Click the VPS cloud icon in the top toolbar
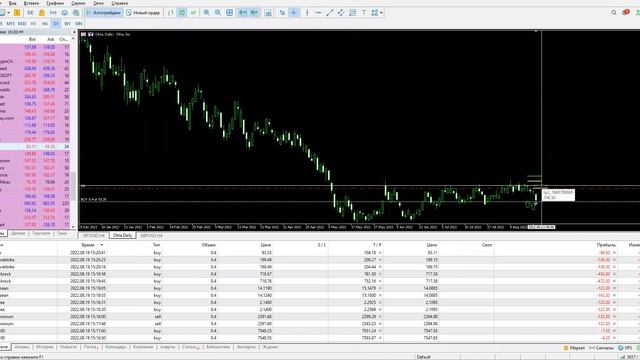 click(x=64, y=13)
